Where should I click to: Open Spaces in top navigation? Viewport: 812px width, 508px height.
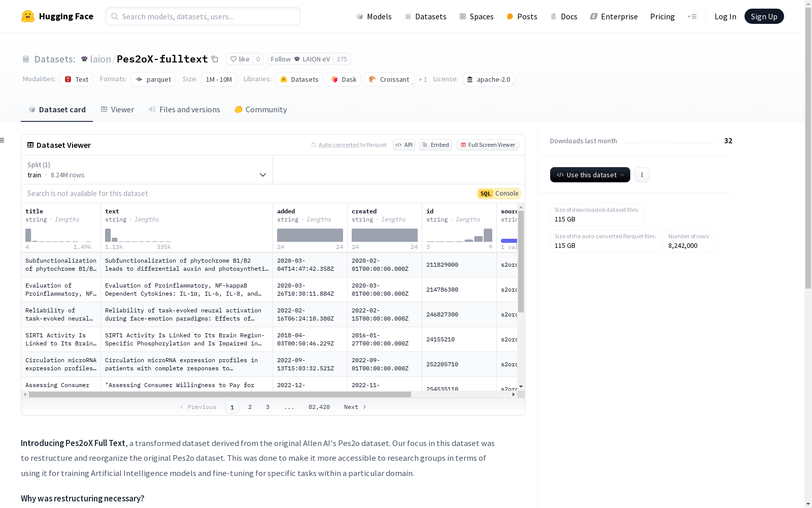point(476,16)
